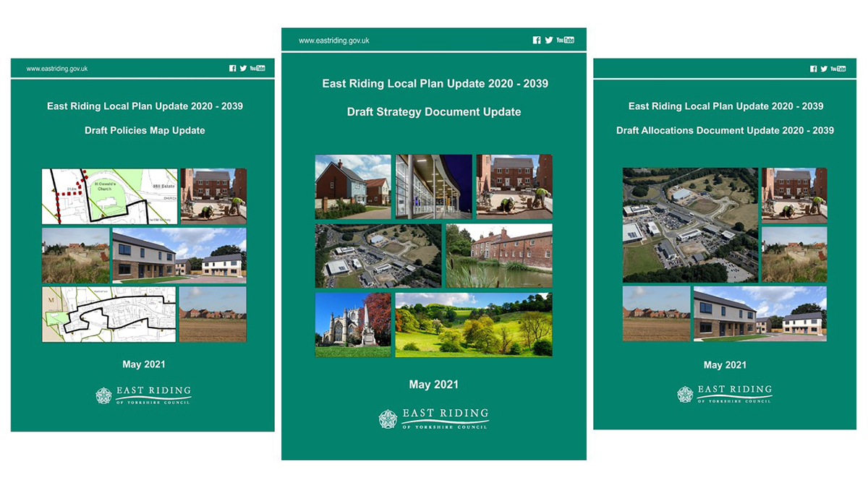Click the Facebook icon on the Strategy Document cover
868x488 pixels.
point(537,40)
